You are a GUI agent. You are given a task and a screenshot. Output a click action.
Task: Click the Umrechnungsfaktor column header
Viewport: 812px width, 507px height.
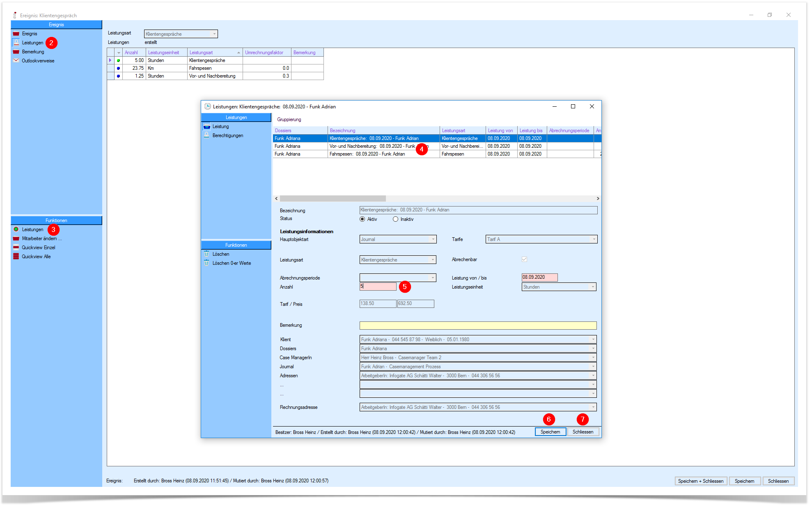(267, 53)
